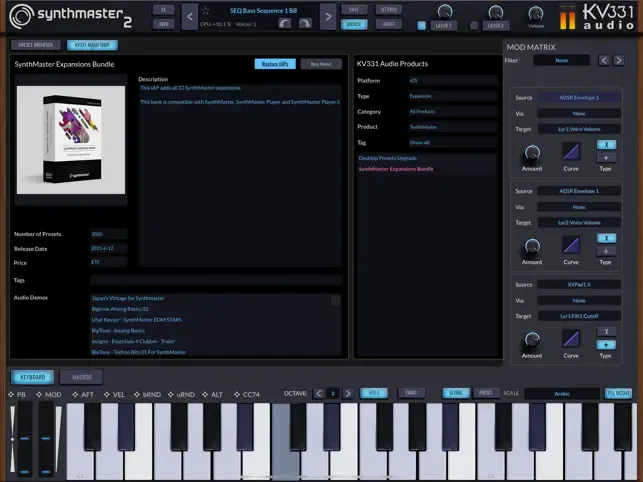Switch to the KV331 Audio Shop tab
643x482 pixels.
coord(92,45)
